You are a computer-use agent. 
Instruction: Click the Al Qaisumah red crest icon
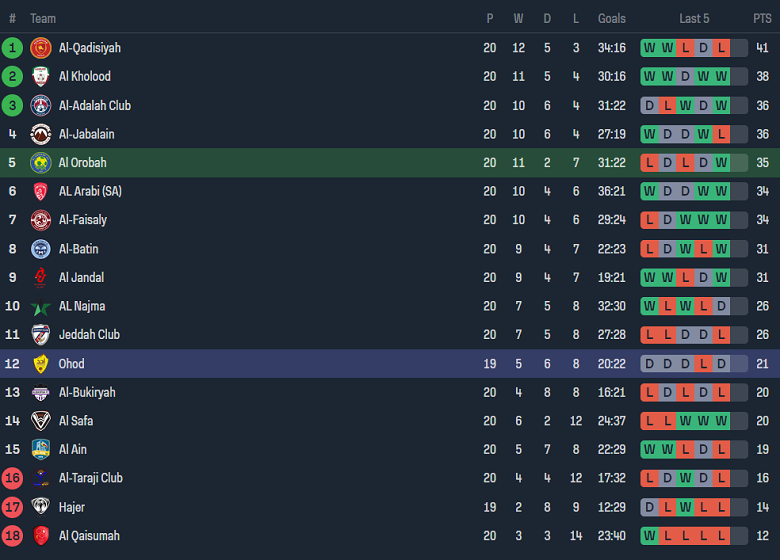tap(41, 536)
